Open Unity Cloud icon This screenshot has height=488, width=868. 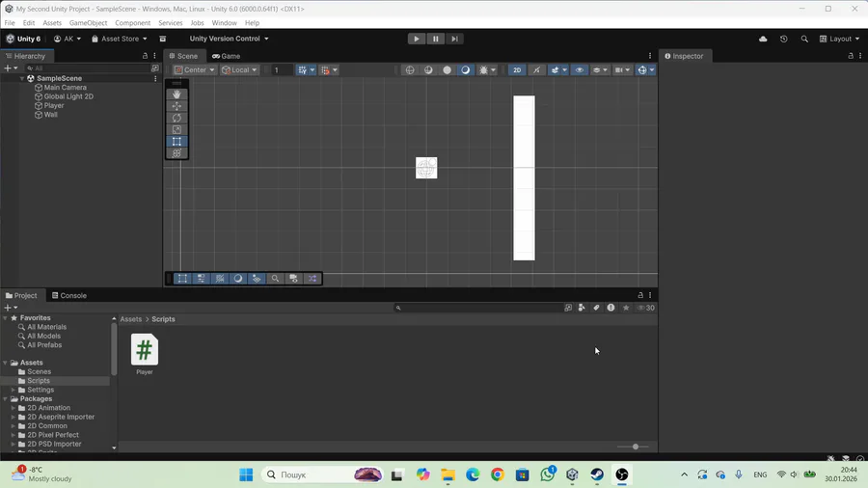(763, 39)
